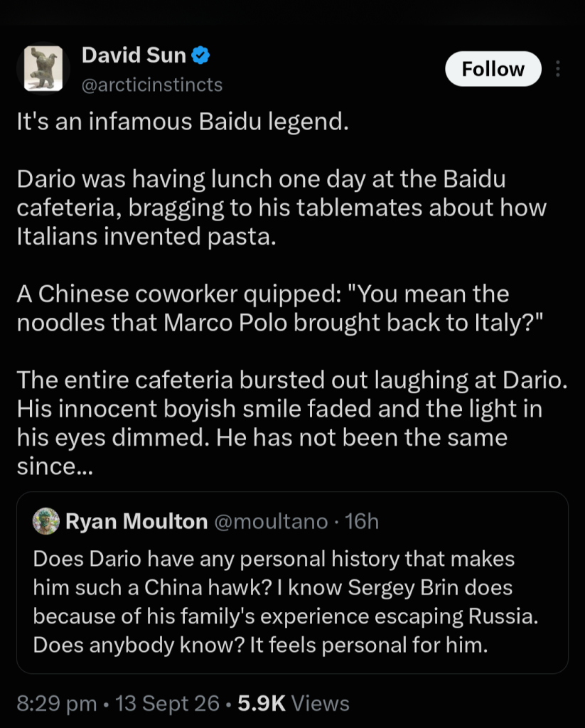Click the @arcticinstincts handle

point(152,85)
